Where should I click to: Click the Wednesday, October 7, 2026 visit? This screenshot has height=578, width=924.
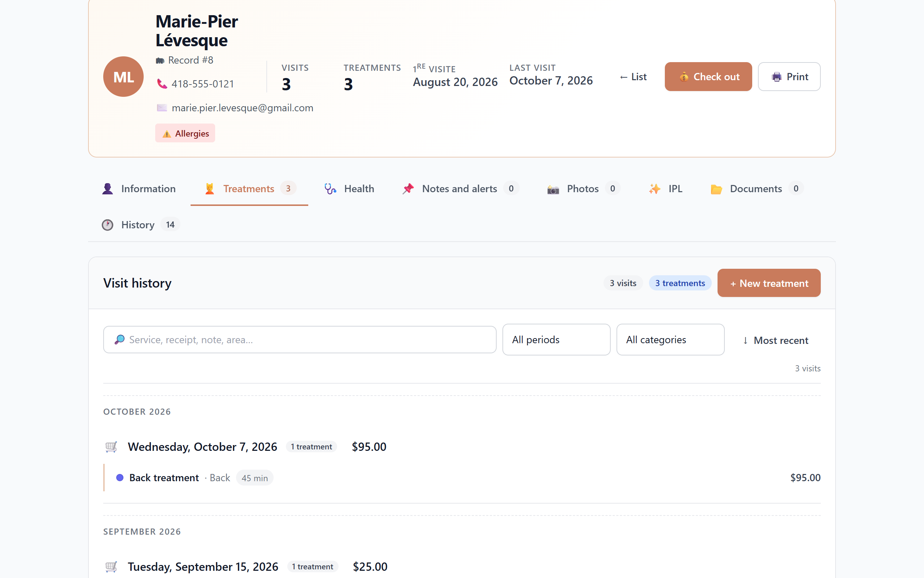202,447
